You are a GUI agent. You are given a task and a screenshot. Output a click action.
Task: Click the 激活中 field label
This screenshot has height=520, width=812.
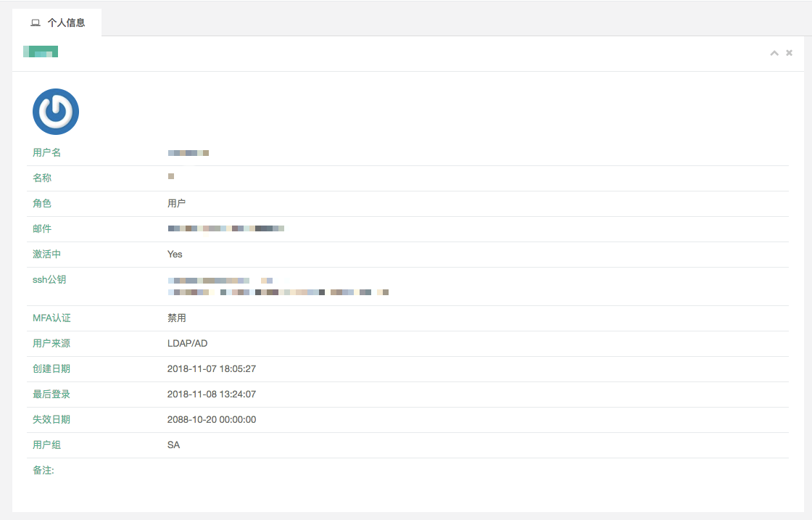pos(46,255)
